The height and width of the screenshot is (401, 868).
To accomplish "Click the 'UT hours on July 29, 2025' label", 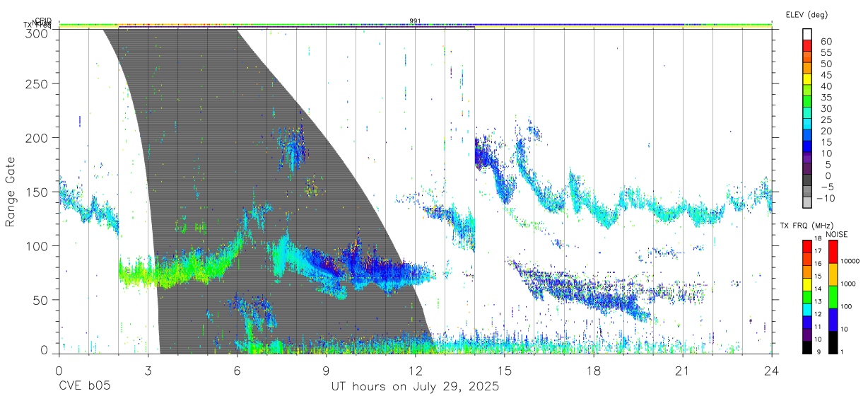I will (415, 387).
